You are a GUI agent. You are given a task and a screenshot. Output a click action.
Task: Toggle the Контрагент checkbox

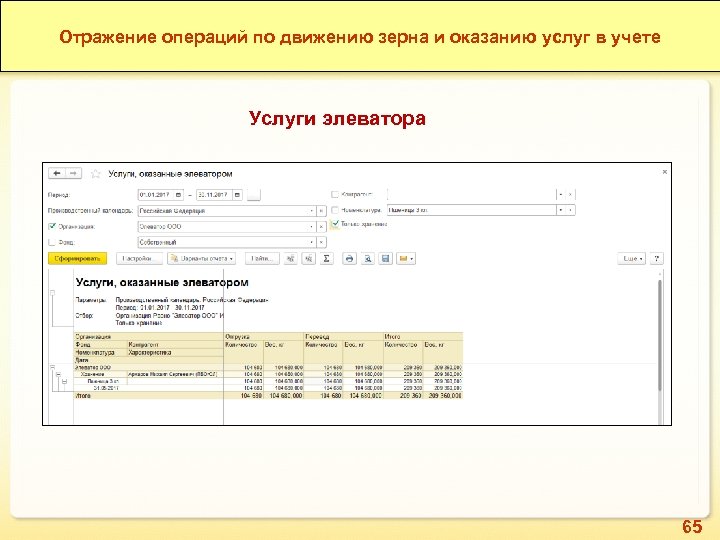pyautogui.click(x=335, y=194)
